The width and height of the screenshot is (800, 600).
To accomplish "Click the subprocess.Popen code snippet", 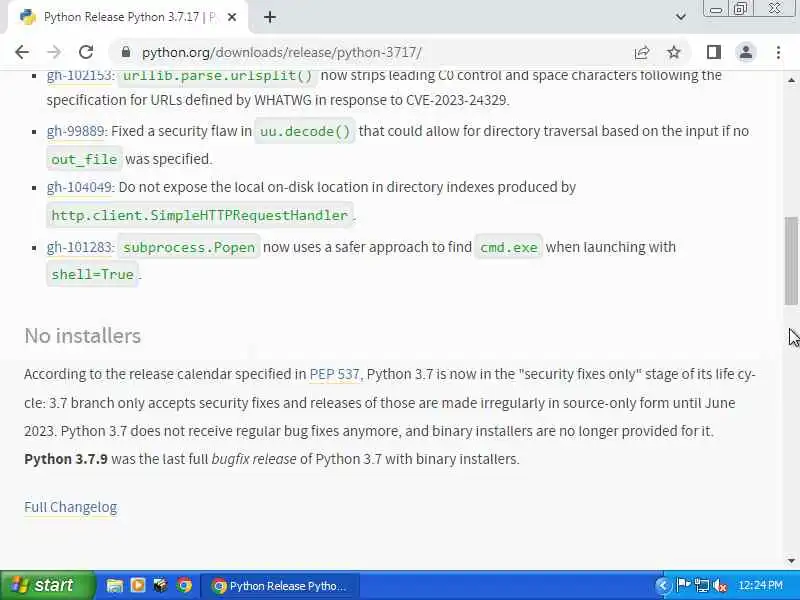I will [189, 247].
